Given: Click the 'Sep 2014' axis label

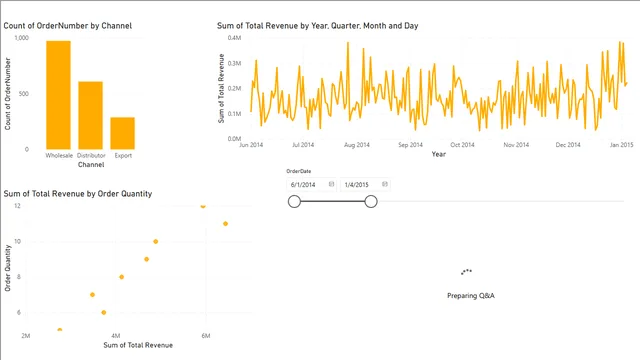Looking at the screenshot, I should click(410, 145).
